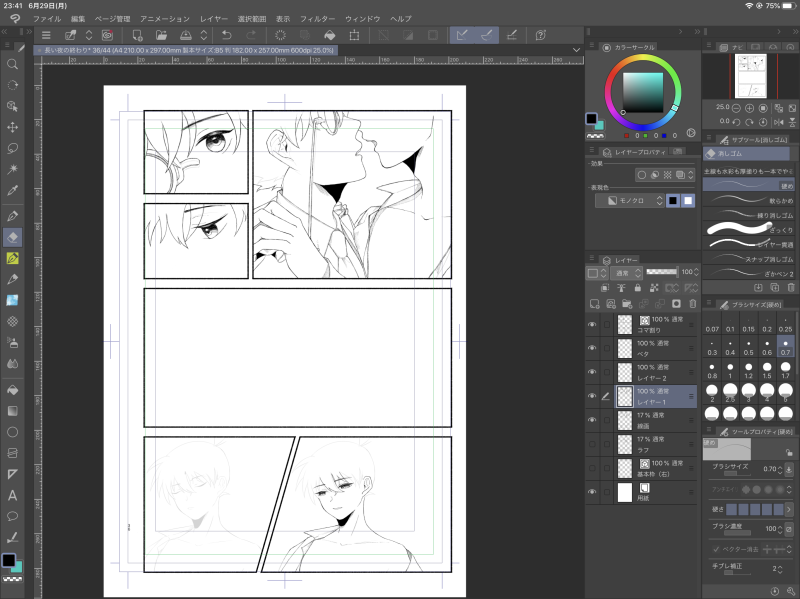Show the ラフ layer
Screen dimensions: 800x599
[592, 444]
